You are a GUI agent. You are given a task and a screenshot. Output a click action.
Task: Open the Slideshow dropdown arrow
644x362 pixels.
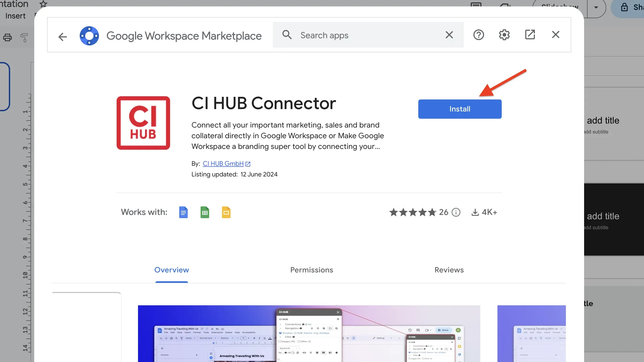point(596,7)
